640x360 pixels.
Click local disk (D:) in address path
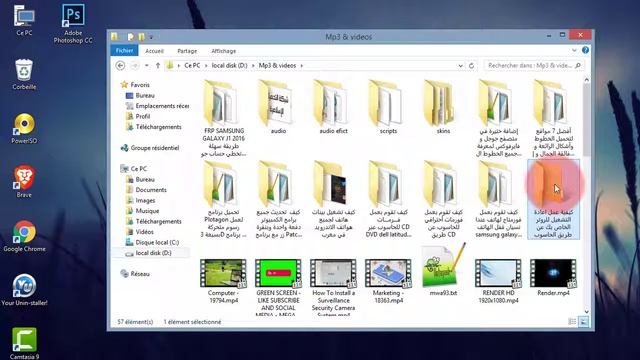[229, 65]
